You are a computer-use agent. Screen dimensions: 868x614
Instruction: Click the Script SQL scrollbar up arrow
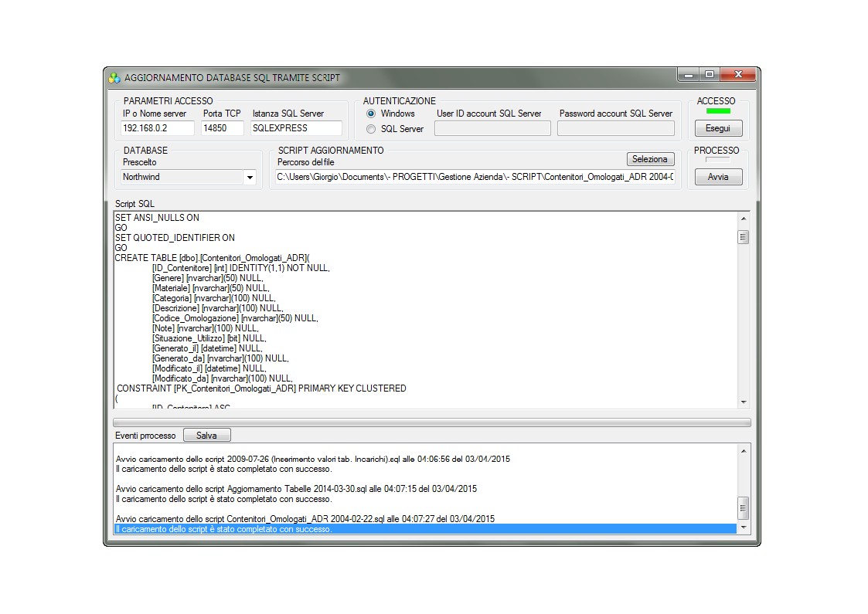(744, 219)
